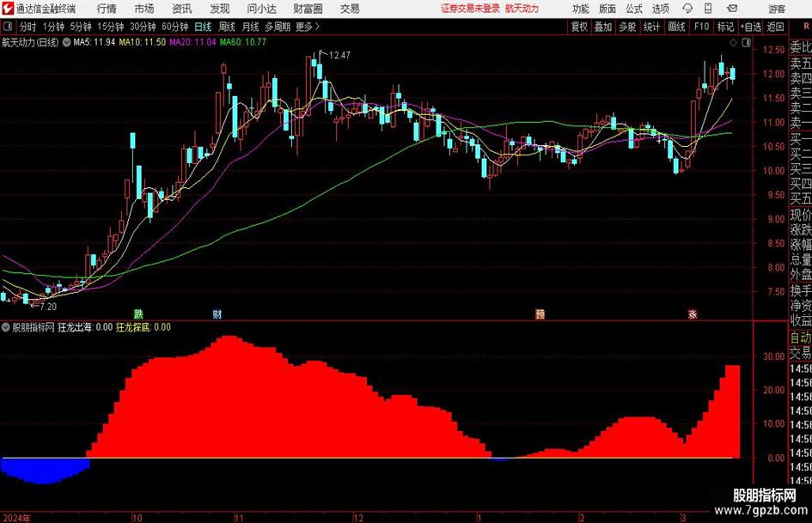Screen dimensions: 812x523
Task: Switch to 分时 intraday chart
Action: point(28,27)
